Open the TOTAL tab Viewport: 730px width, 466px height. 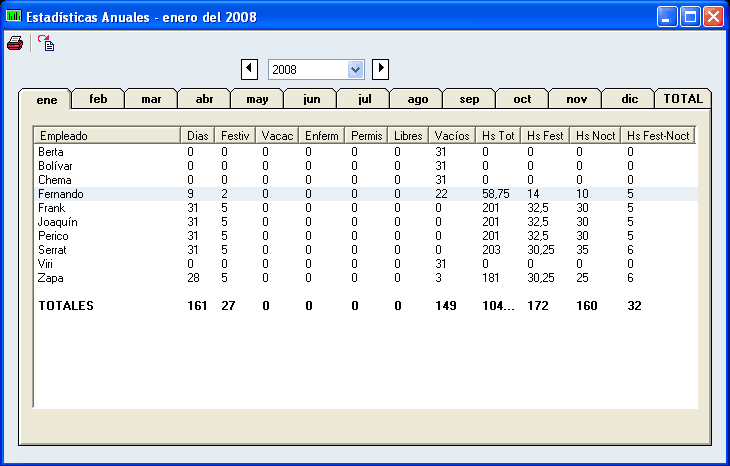coord(683,99)
